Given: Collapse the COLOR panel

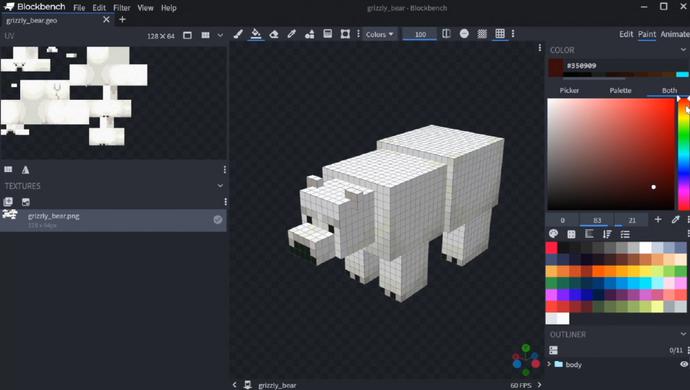Looking at the screenshot, I should click(x=683, y=50).
